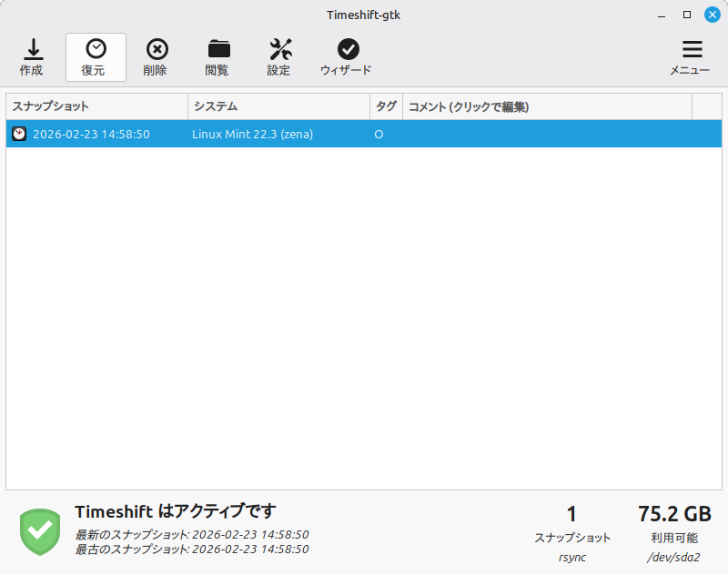Click the Linux Mint 22.3 (zena) cell

click(252, 134)
